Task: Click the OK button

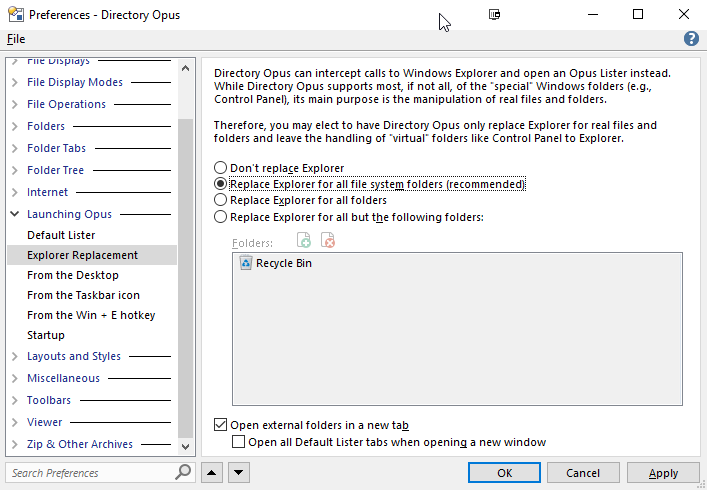Action: [504, 473]
